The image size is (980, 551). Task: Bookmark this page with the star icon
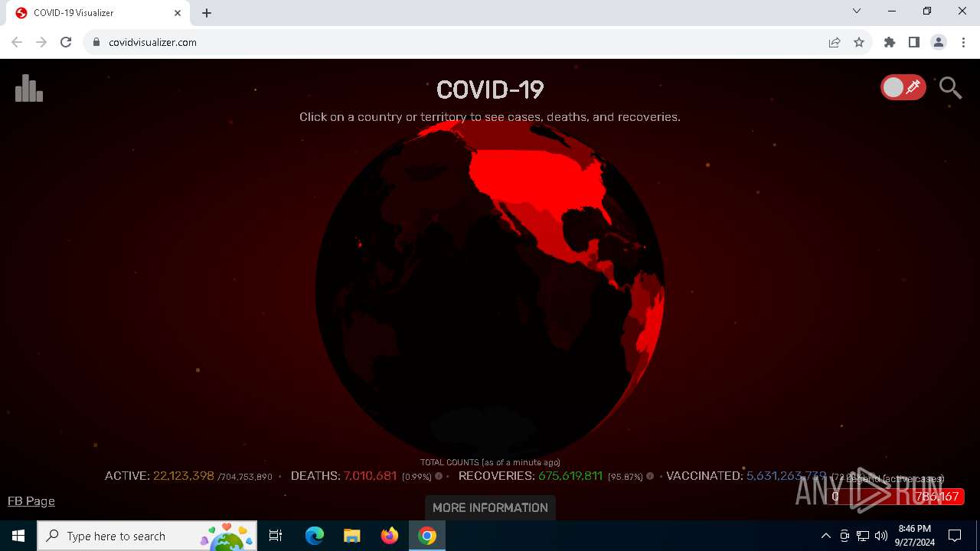(859, 42)
